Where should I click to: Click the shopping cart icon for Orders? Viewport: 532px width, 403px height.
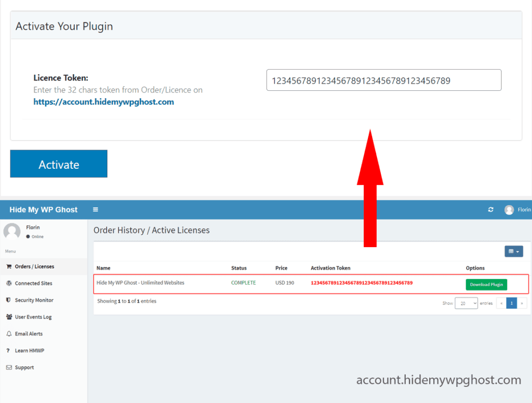pos(9,266)
